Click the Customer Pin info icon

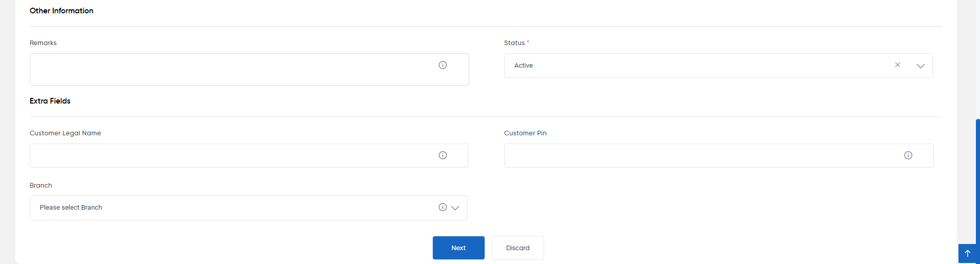click(x=908, y=155)
